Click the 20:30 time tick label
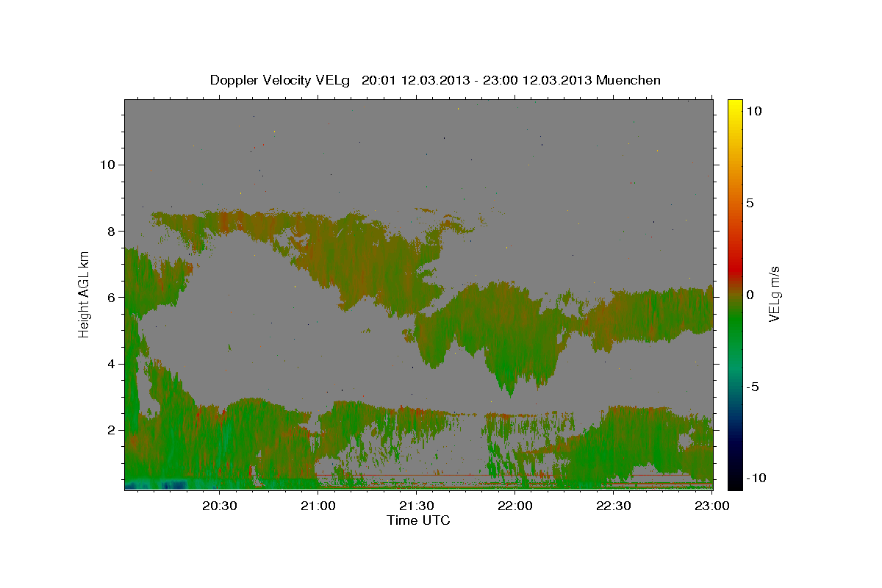The height and width of the screenshot is (588, 882). pyautogui.click(x=219, y=506)
